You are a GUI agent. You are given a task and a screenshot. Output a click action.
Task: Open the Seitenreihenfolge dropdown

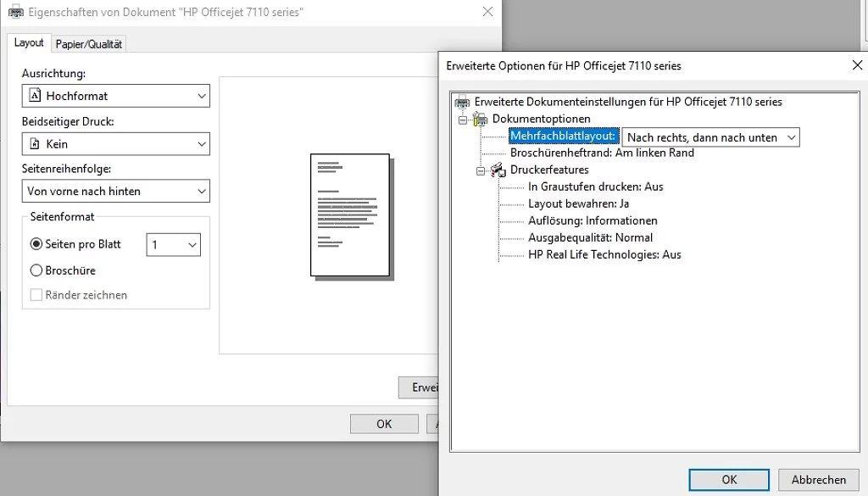coord(115,191)
